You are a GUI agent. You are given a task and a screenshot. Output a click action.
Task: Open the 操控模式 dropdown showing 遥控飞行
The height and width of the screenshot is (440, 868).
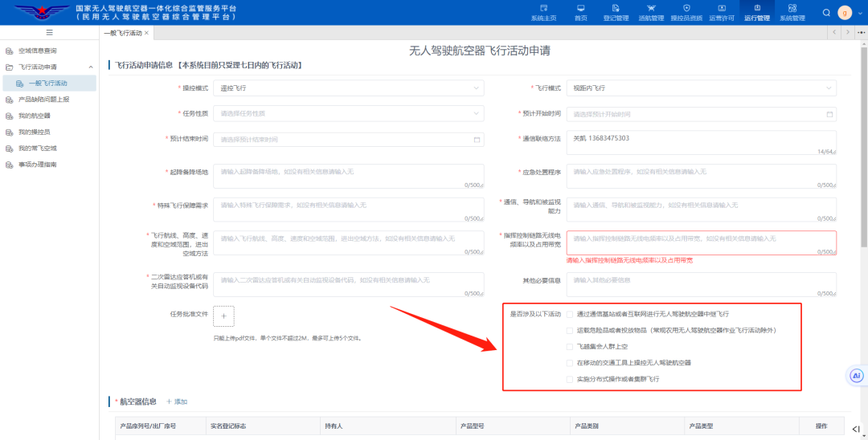coord(349,88)
